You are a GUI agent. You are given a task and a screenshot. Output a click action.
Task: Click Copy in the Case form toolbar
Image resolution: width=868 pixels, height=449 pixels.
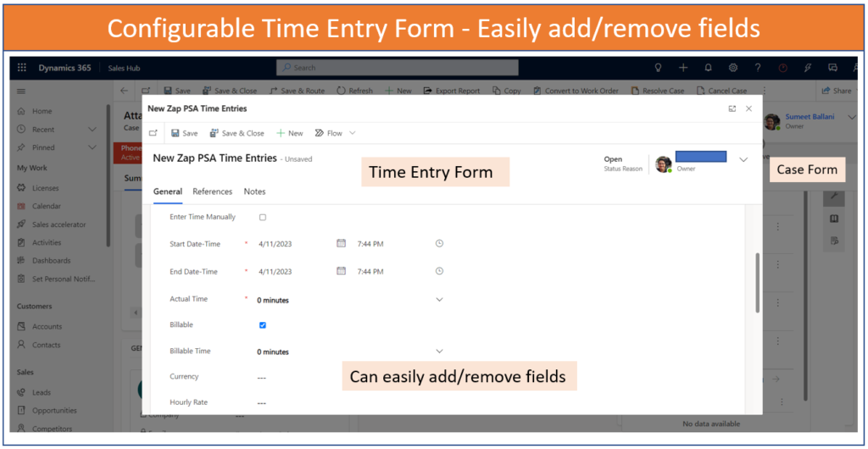(507, 91)
